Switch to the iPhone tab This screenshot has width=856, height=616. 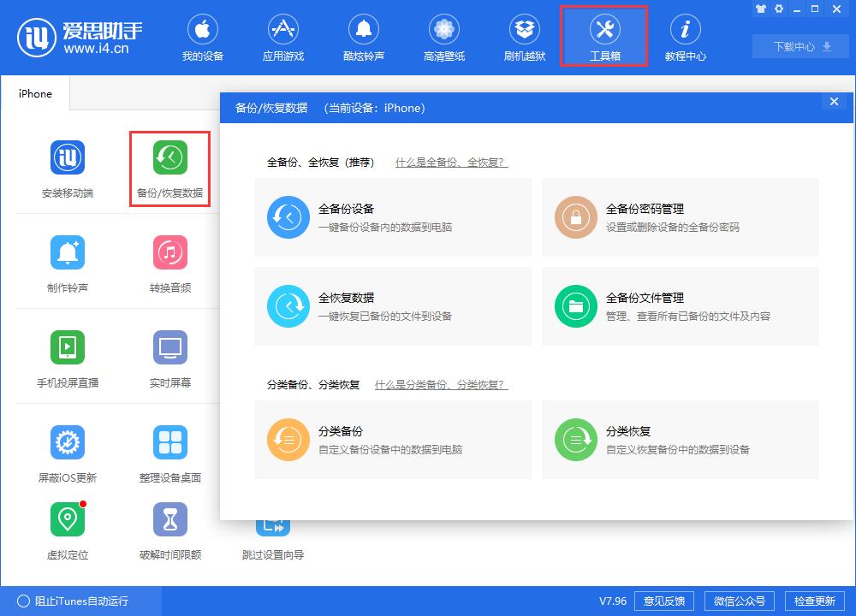(x=34, y=94)
